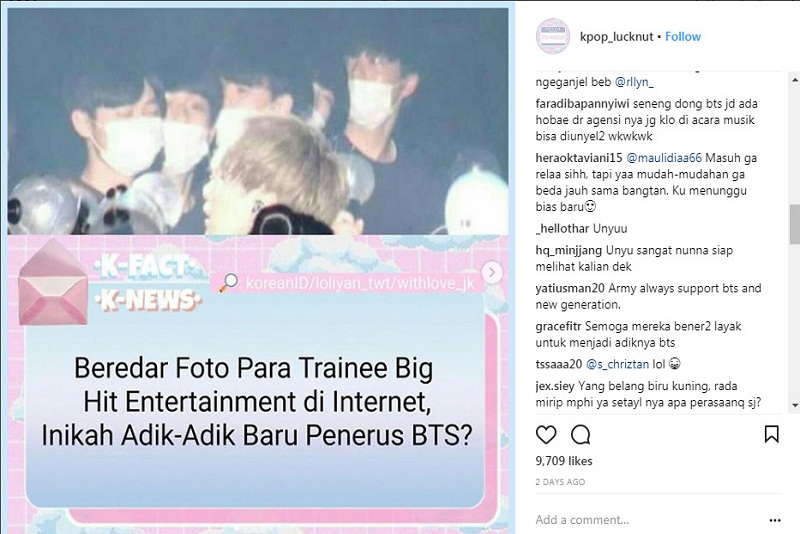Image resolution: width=800 pixels, height=534 pixels.
Task: Click the Add a comment field
Action: pyautogui.click(x=648, y=520)
